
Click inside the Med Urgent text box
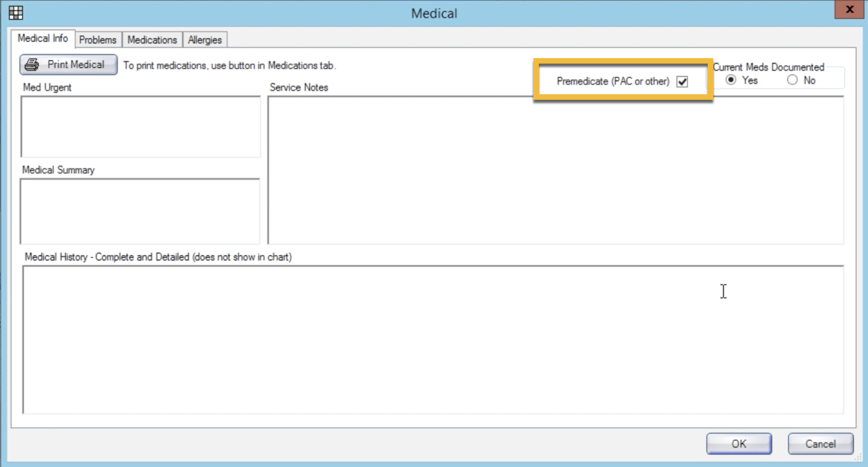140,127
